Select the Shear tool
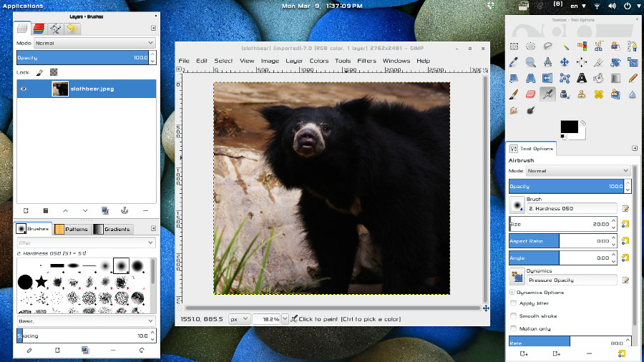Screen dimensions: 644x362 coord(514,78)
